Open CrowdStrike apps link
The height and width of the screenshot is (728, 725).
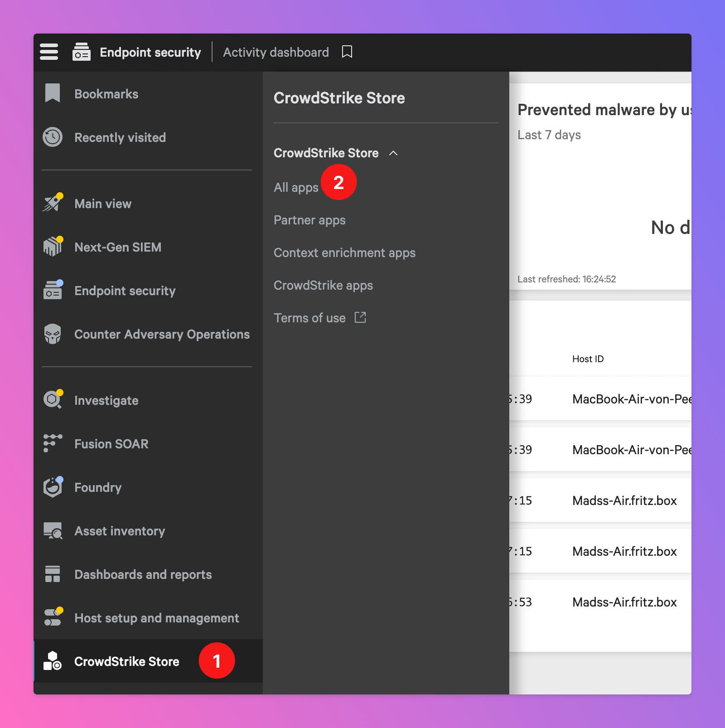323,285
